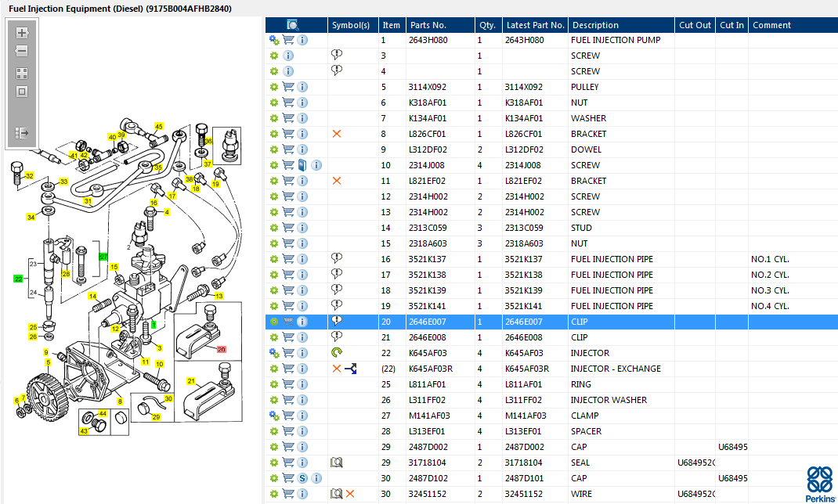Select callout 8 bracket in the diagram
This screenshot has height=504, width=838.
click(x=120, y=401)
